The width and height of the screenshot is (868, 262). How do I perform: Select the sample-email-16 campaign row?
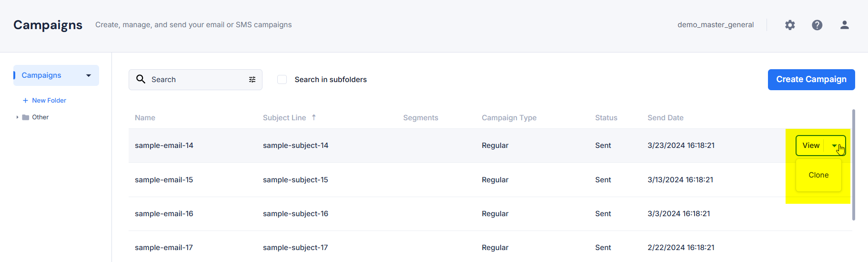pyautogui.click(x=490, y=214)
